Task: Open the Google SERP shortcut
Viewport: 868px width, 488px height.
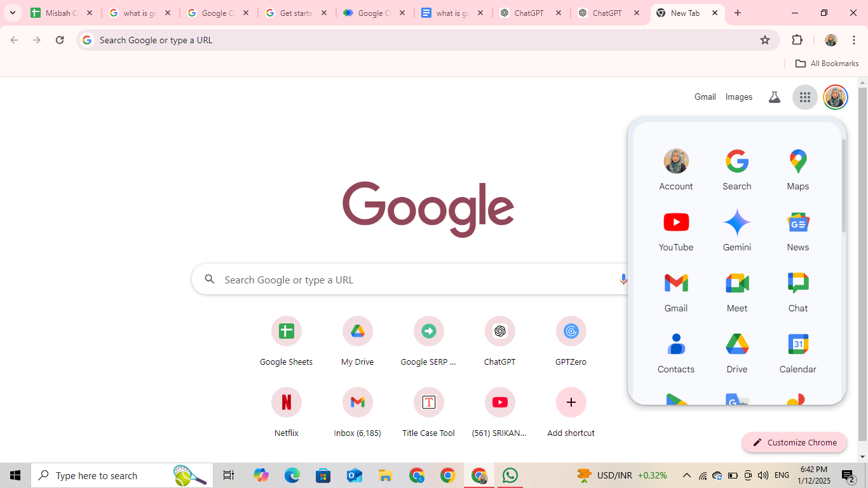Action: pos(429,342)
